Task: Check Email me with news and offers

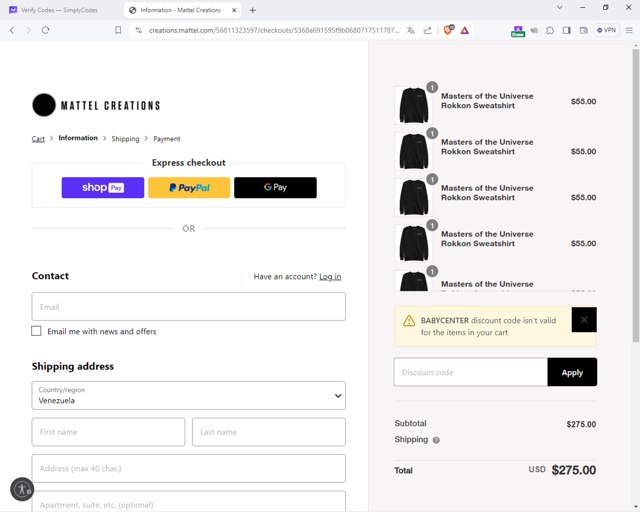Action: pyautogui.click(x=36, y=331)
